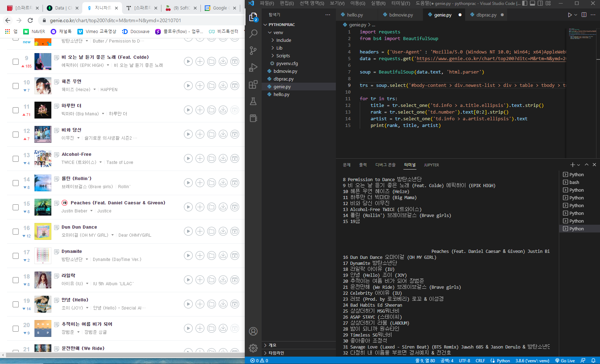Screen dimensions: 600x364
Task: Expand the Lib folder
Action: pyautogui.click(x=273, y=48)
